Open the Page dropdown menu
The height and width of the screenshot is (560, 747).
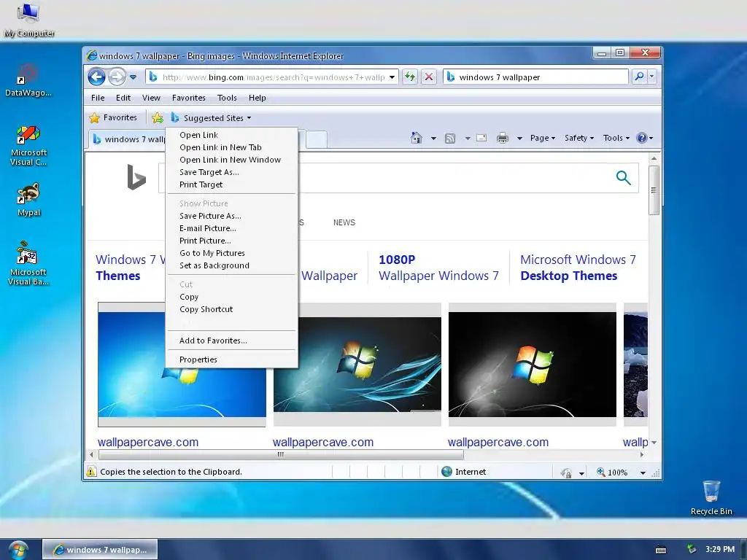(543, 138)
